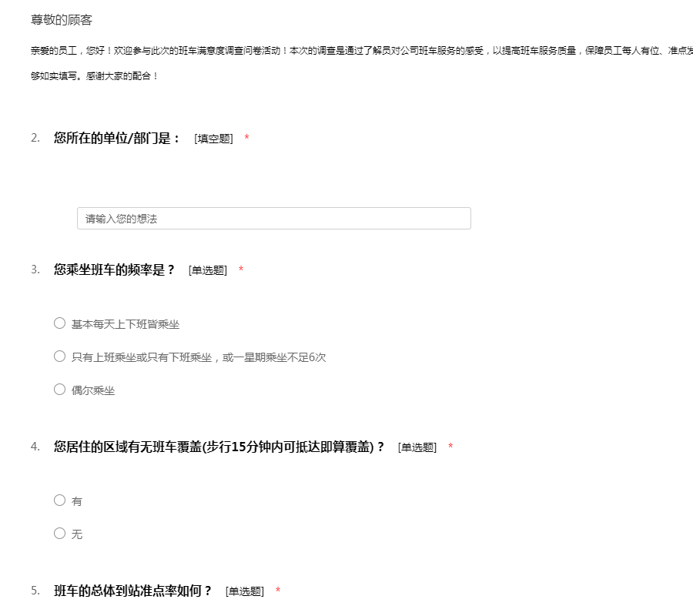
Task: Click the [单选题] tag on question 3
Action: (207, 270)
